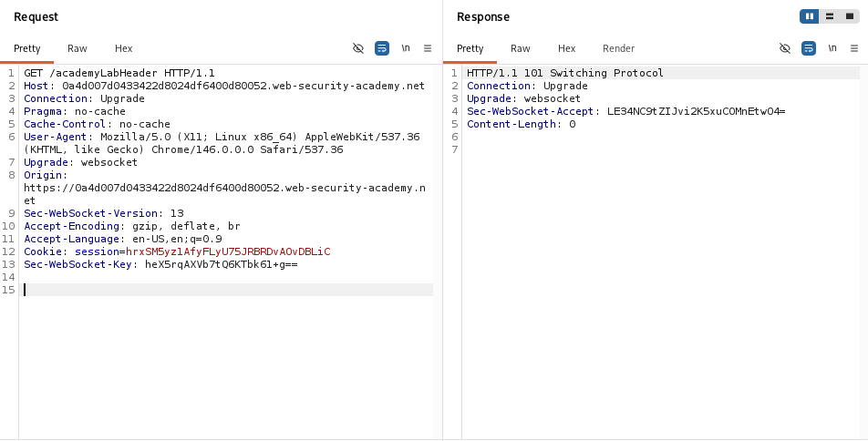Switch to Request Pretty tab
This screenshot has width=868, height=441.
click(x=27, y=48)
